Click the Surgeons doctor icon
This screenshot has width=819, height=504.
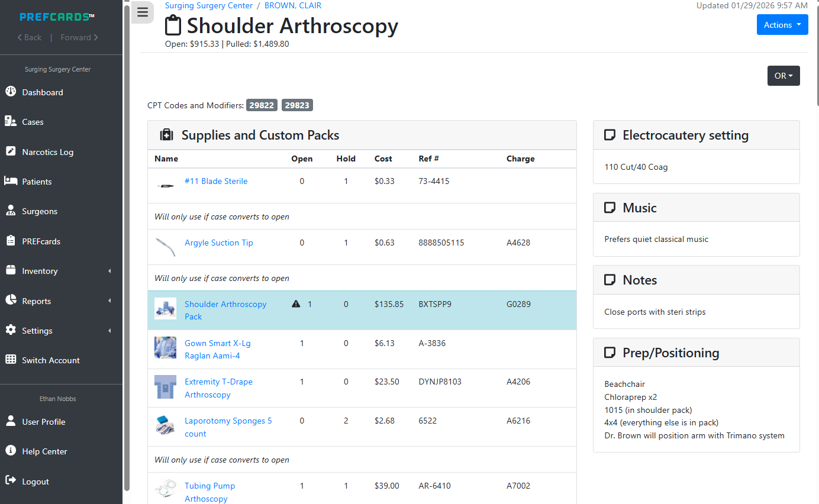(x=11, y=211)
